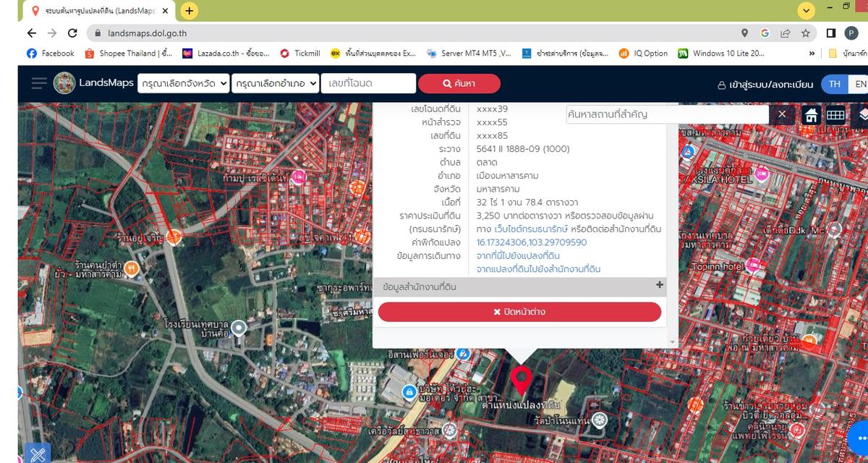Open the measurement tool icon bottom-left
The image size is (868, 463).
tap(36, 454)
